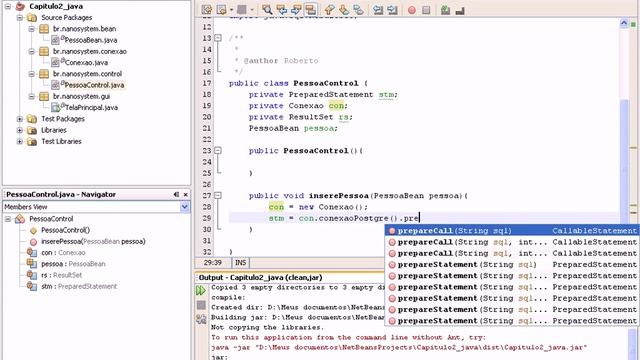Go to next search occurrence
Viewport: 640px width, 360px height.
(x=296, y=10)
